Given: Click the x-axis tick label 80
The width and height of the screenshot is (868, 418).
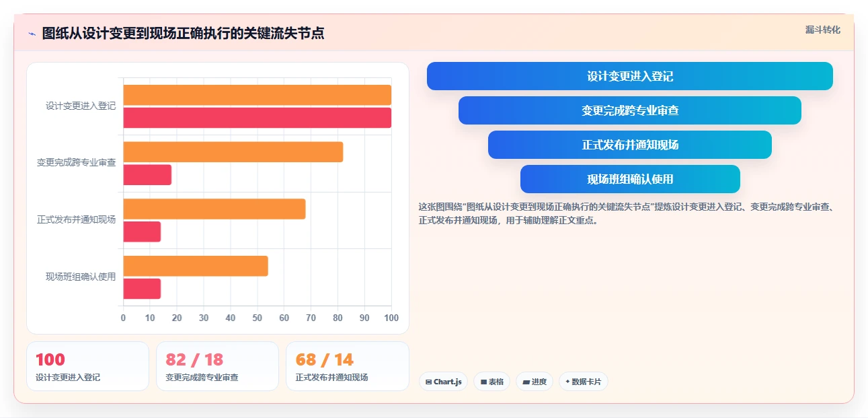Looking at the screenshot, I should (x=338, y=318).
